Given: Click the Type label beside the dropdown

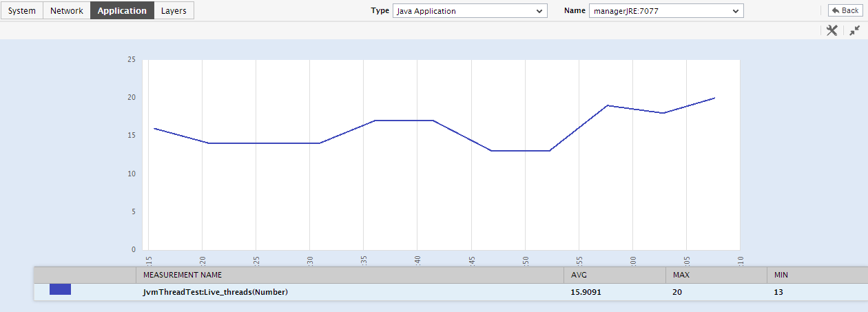Looking at the screenshot, I should tap(380, 11).
